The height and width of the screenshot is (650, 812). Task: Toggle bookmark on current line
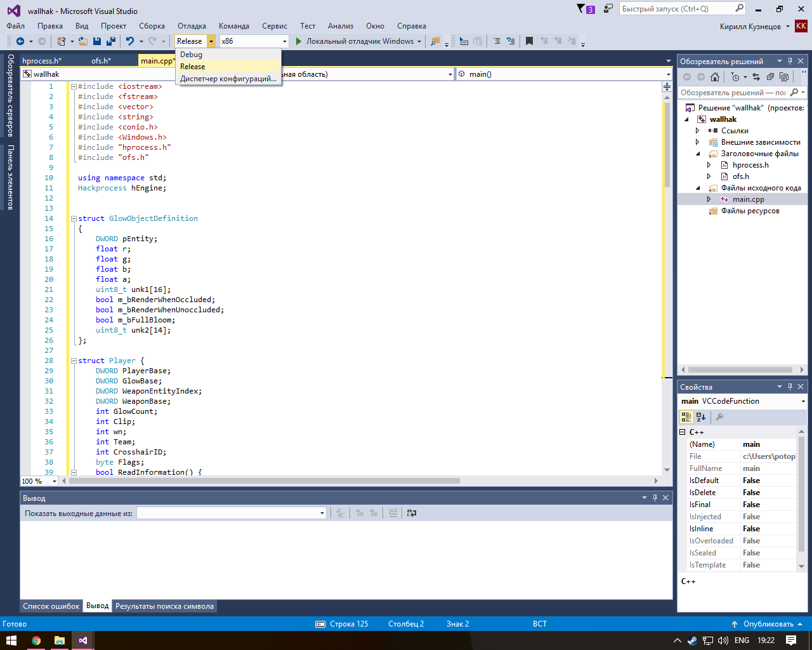click(x=529, y=41)
